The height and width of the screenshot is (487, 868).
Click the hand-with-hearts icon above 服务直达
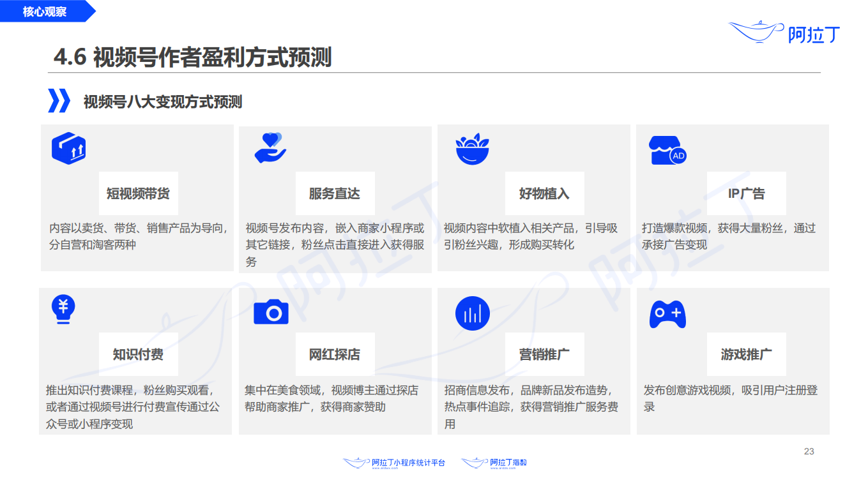pyautogui.click(x=270, y=147)
